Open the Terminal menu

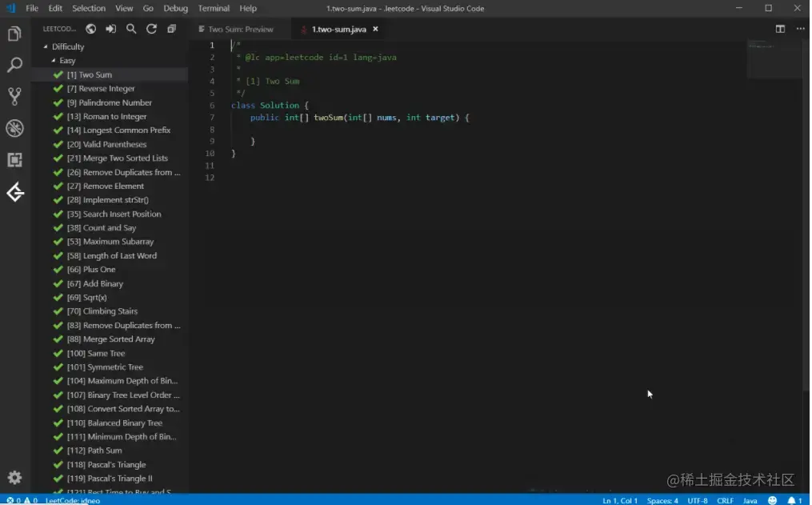pos(214,8)
